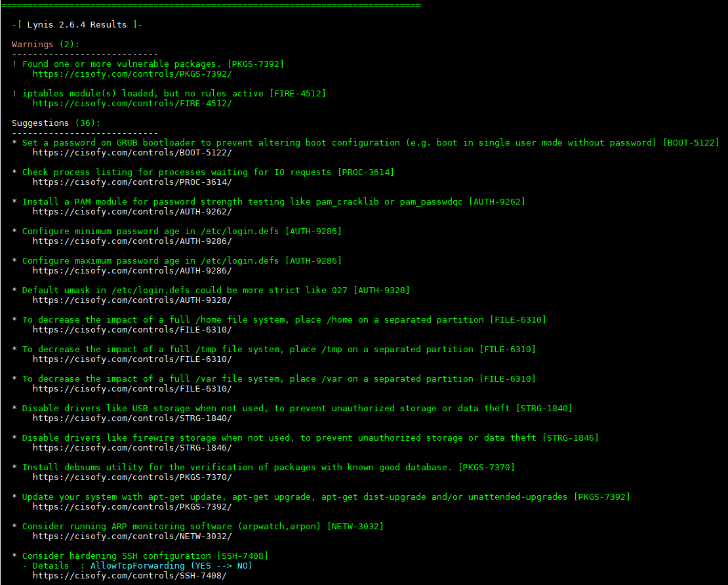Screen dimensions: 728x585
Task: Open the AUTH-9328 controls URL
Action: [132, 300]
